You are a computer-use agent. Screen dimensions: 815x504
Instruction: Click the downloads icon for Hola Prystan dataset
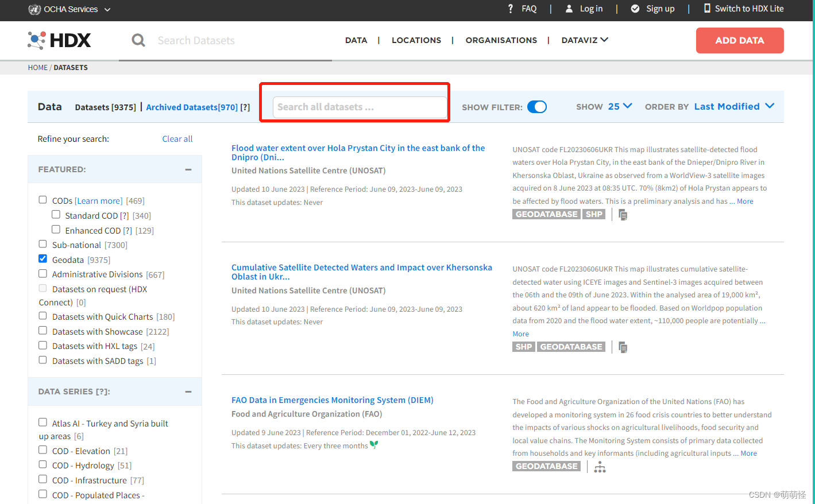pos(623,215)
